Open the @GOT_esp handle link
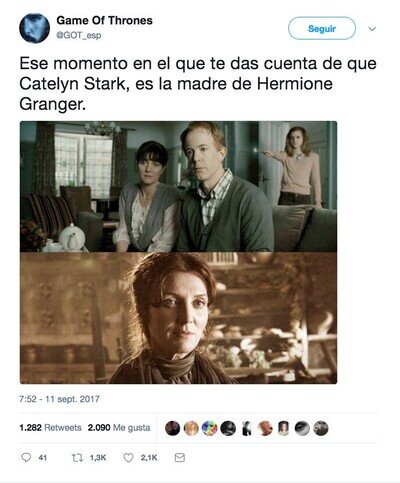 (x=79, y=35)
